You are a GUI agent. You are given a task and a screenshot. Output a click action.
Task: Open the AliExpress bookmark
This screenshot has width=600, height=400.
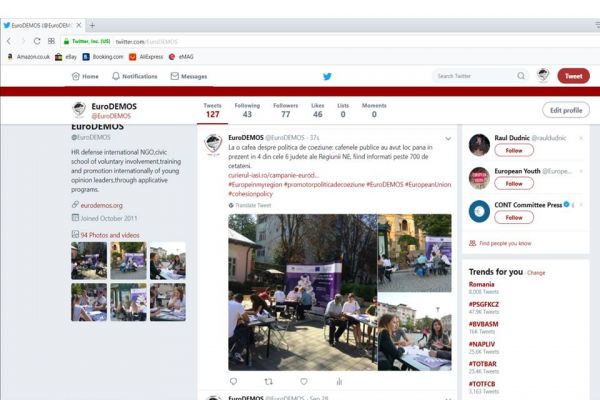coord(146,57)
